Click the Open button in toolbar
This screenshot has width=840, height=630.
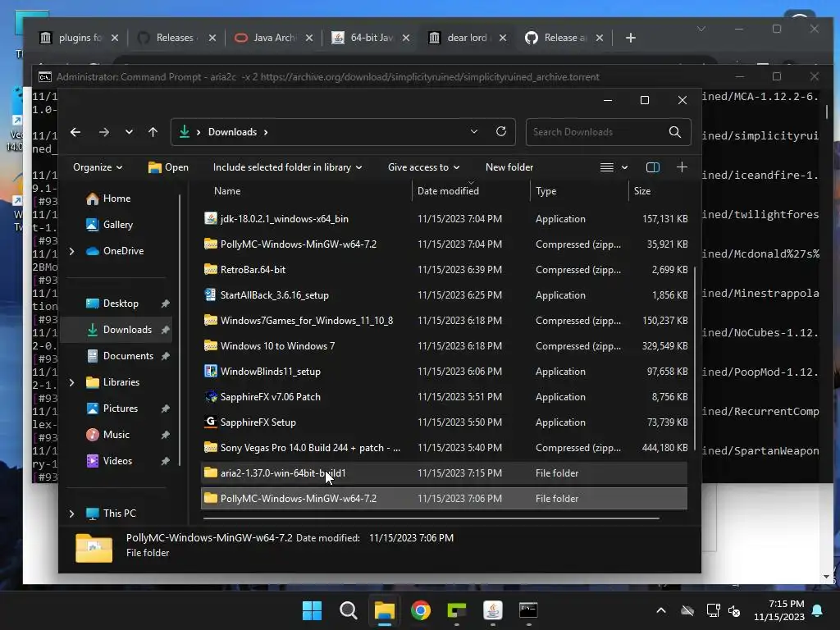coord(168,167)
